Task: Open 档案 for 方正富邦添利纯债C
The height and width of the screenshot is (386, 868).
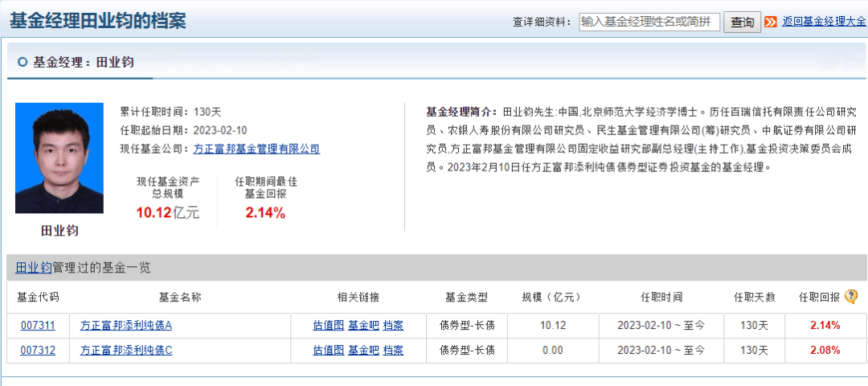Action: 393,351
